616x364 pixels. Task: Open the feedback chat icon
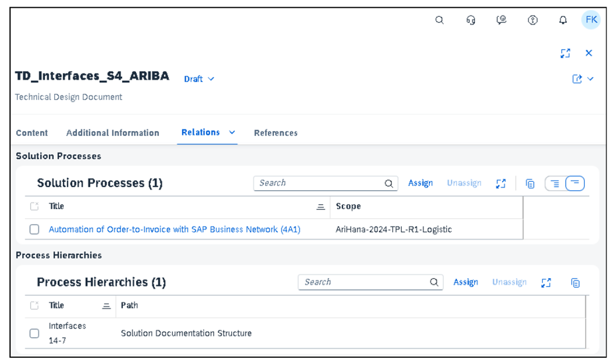pos(501,20)
